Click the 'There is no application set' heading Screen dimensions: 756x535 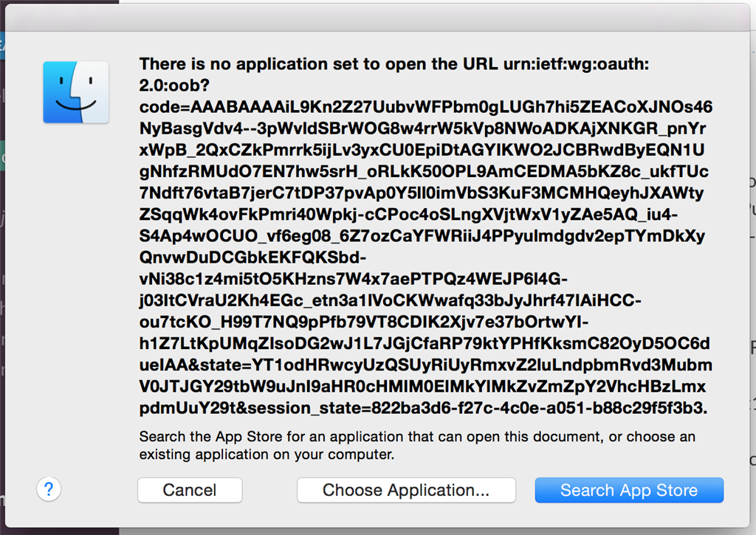[394, 63]
